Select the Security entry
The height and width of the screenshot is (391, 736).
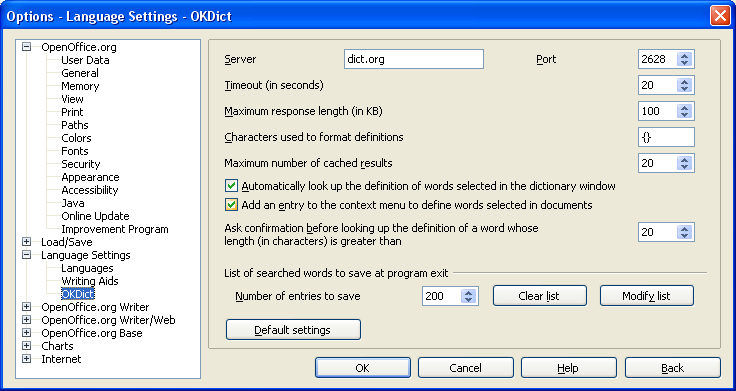click(x=80, y=164)
